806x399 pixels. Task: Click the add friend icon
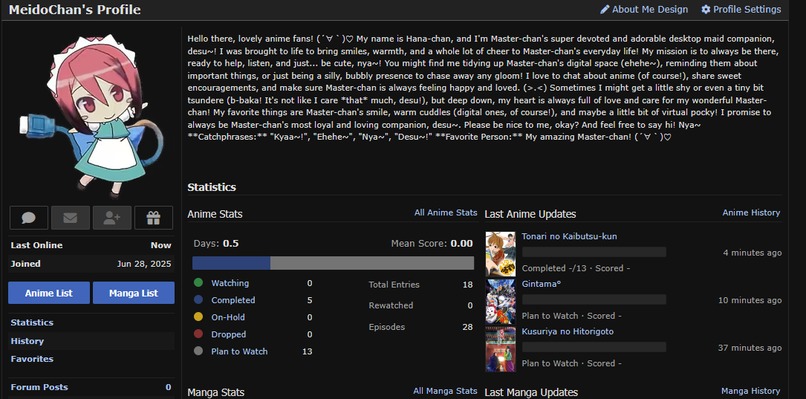click(x=112, y=218)
